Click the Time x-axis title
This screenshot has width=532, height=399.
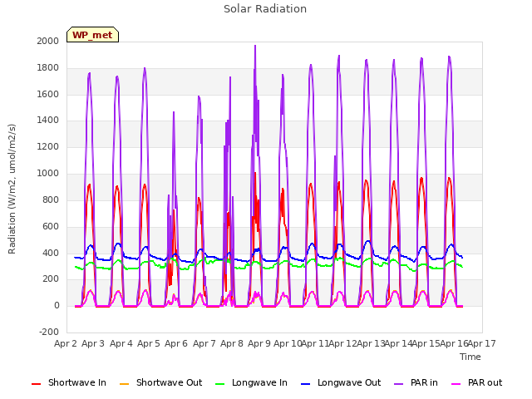pos(470,357)
